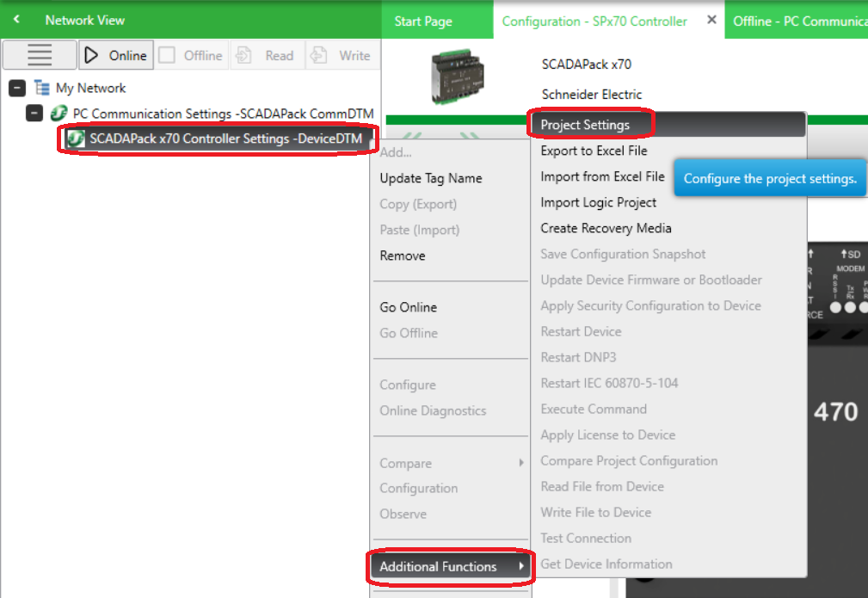
Task: Click the Offline toolbar button
Action: 191,55
